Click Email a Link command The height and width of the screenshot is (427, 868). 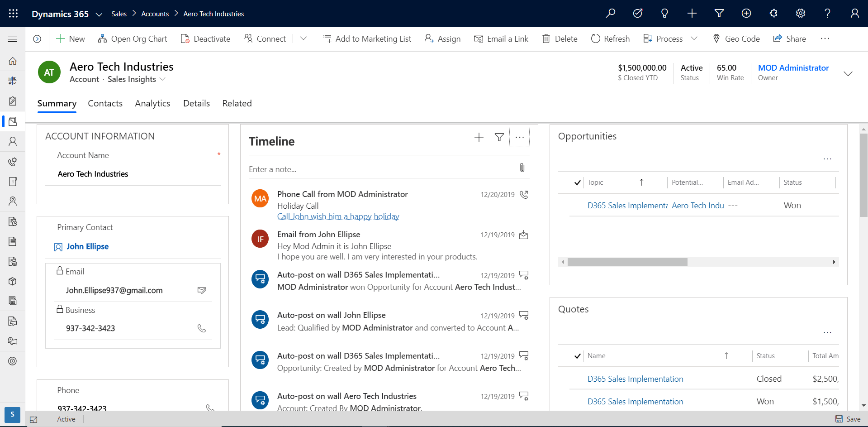tap(501, 39)
